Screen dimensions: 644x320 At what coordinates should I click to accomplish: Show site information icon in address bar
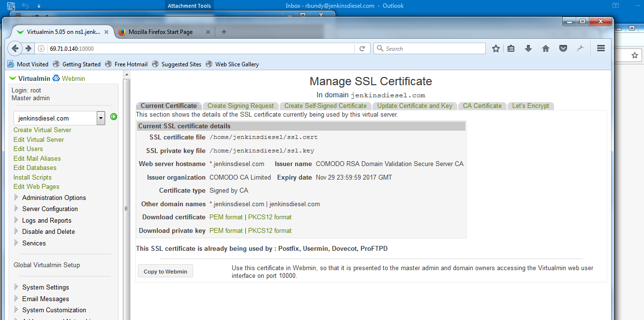pos(41,48)
